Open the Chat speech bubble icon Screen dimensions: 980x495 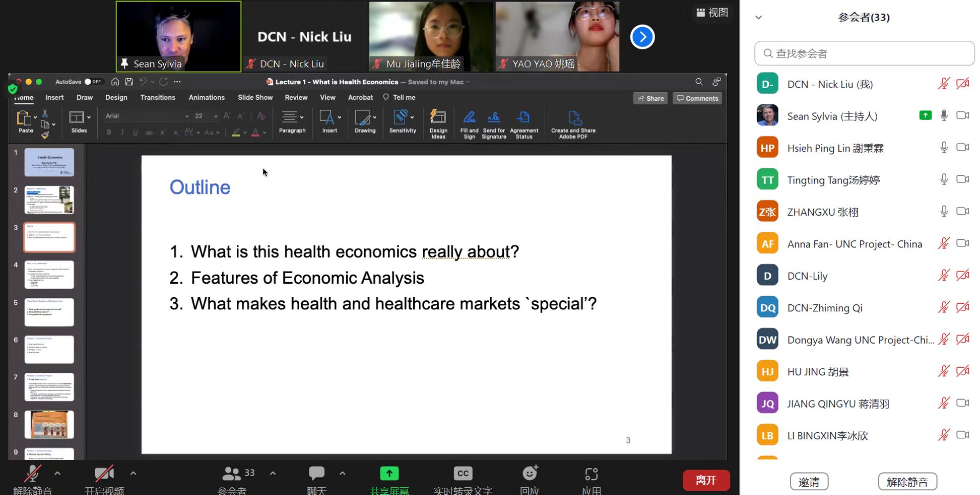tap(316, 474)
